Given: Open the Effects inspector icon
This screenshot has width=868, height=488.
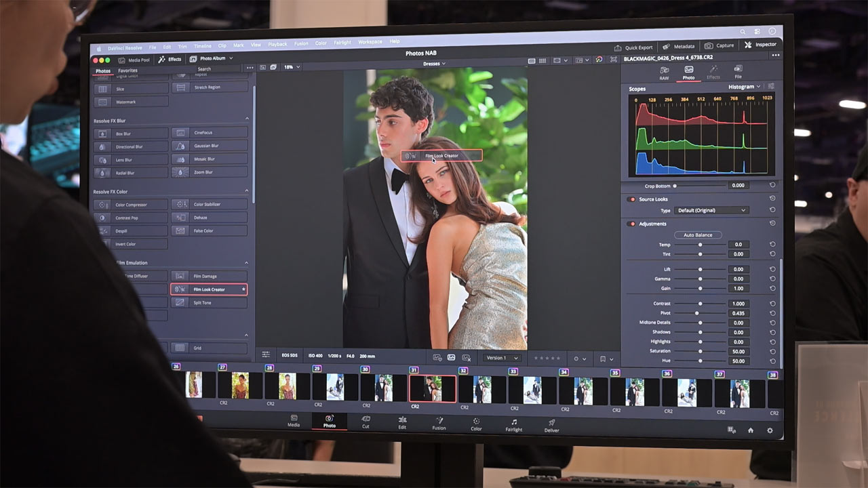Looking at the screenshot, I should (713, 73).
